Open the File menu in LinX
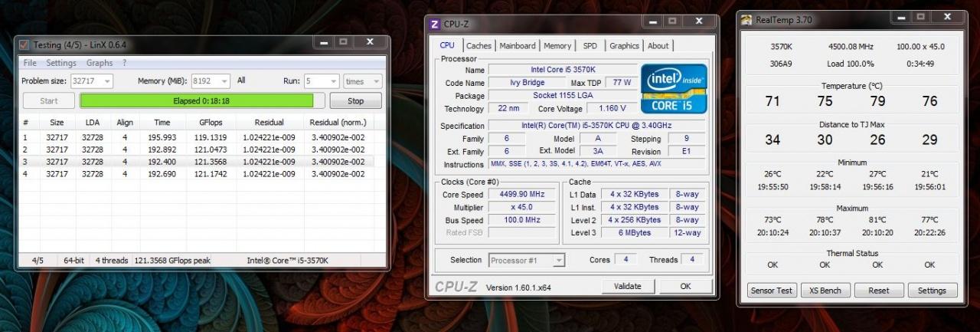The width and height of the screenshot is (980, 332). click(30, 63)
